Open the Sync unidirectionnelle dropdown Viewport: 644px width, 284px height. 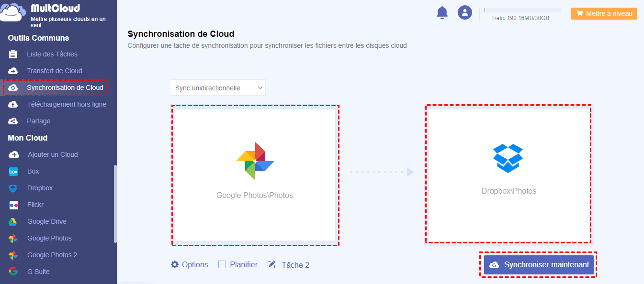pos(218,88)
